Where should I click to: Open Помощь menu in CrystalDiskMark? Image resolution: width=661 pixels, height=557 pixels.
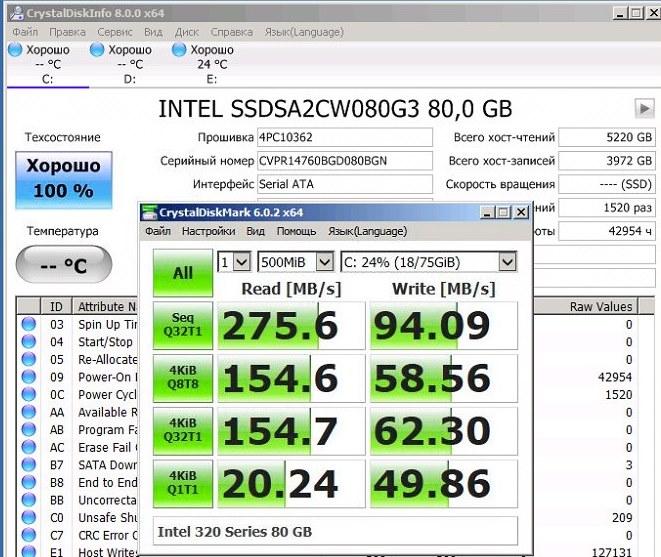(x=296, y=231)
